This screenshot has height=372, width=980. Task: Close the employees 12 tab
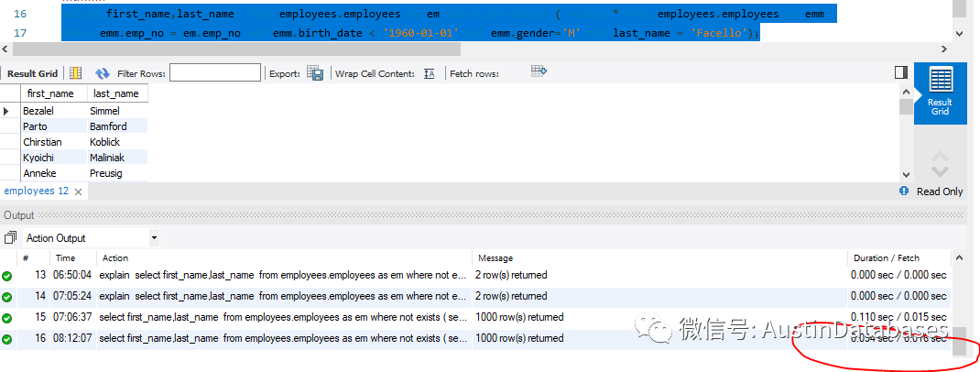pos(79,192)
